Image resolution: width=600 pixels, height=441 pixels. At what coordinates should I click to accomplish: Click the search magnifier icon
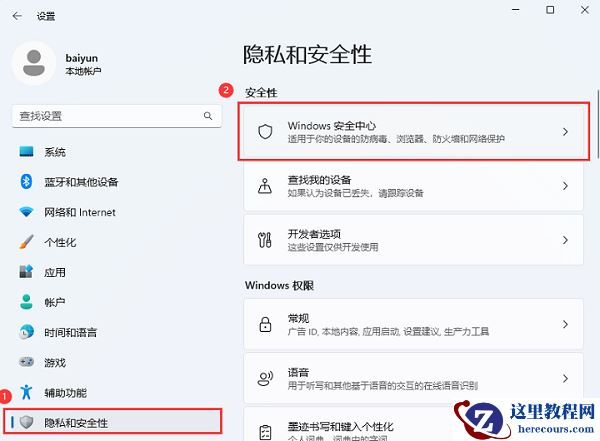tap(208, 116)
